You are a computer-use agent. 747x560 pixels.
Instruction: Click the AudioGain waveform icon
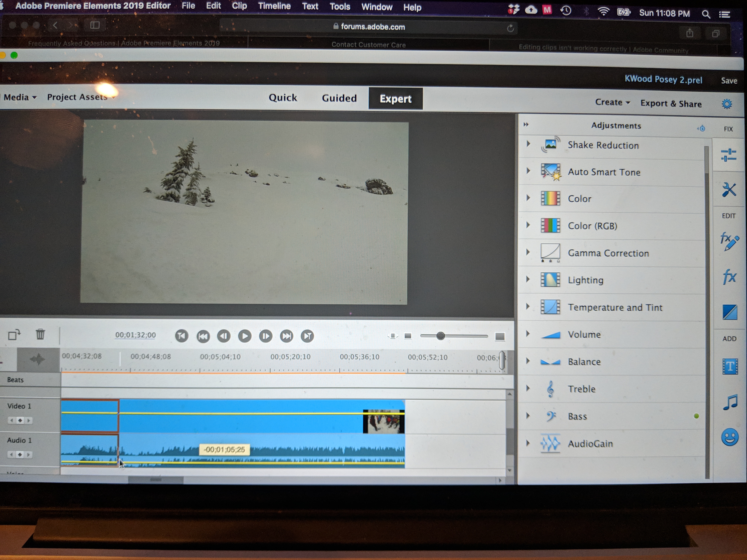coord(550,443)
